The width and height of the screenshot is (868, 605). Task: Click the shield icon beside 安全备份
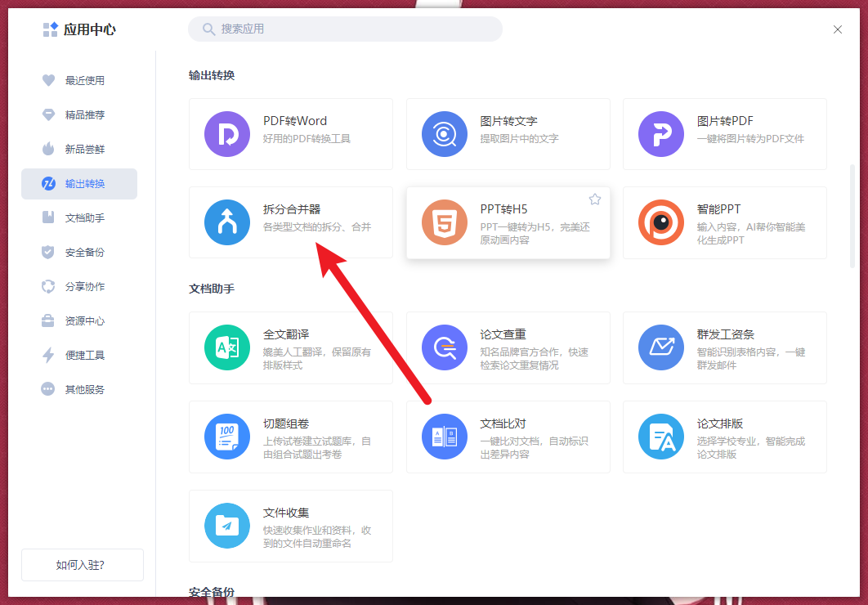[x=48, y=252]
